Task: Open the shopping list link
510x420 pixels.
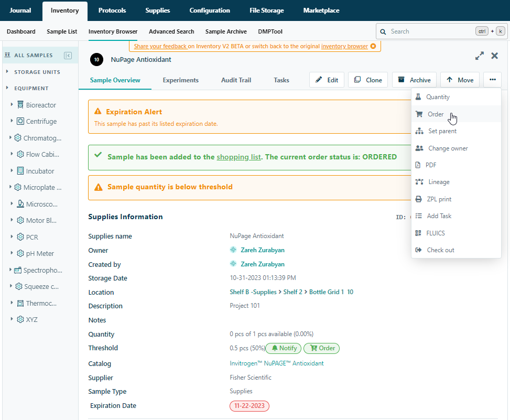Action: [238, 157]
